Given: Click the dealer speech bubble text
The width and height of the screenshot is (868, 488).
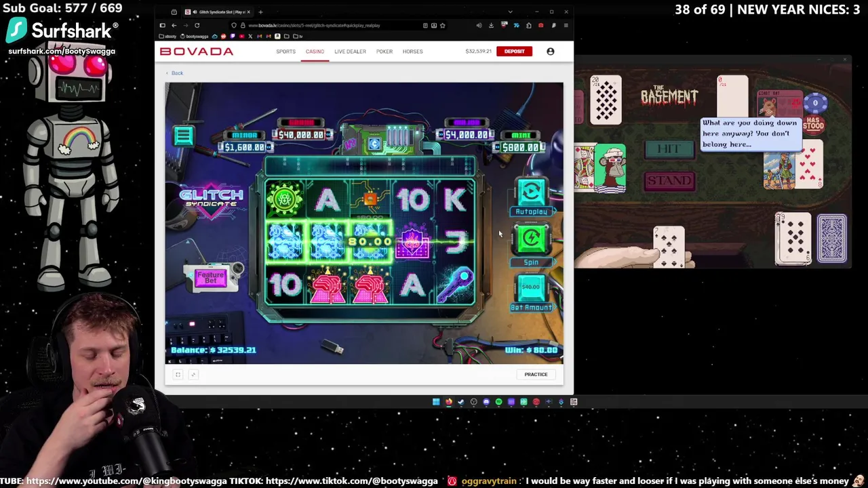Looking at the screenshot, I should coord(749,134).
